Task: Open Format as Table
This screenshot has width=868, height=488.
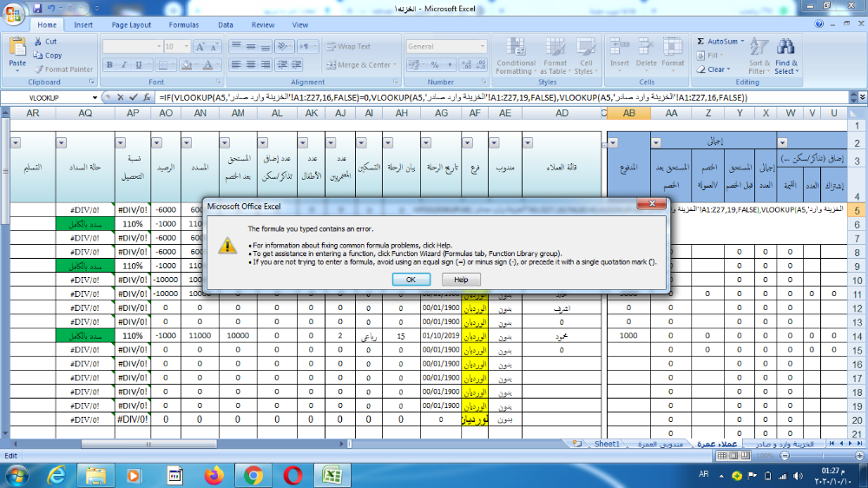Action: point(555,56)
